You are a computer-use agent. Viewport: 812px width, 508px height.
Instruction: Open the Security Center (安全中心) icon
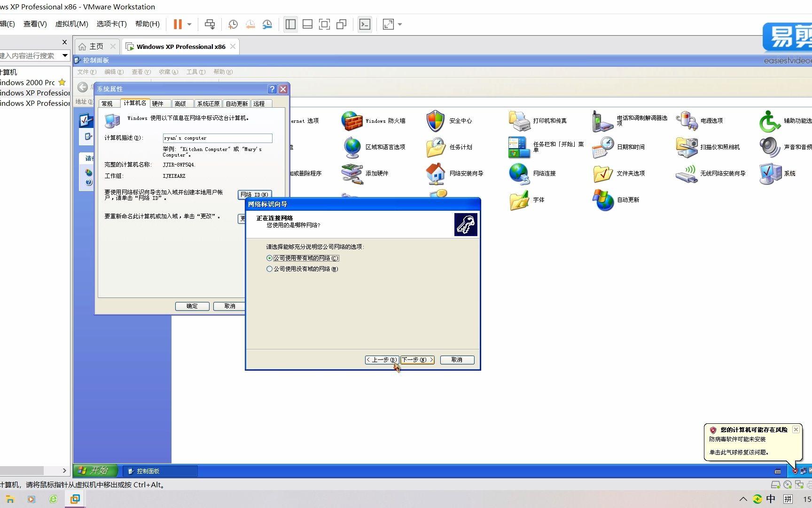[435, 121]
